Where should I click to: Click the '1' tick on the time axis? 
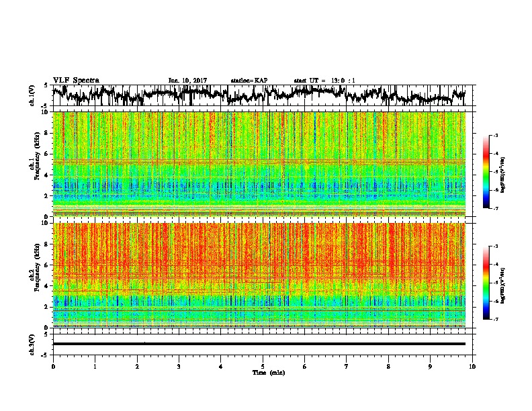click(95, 367)
